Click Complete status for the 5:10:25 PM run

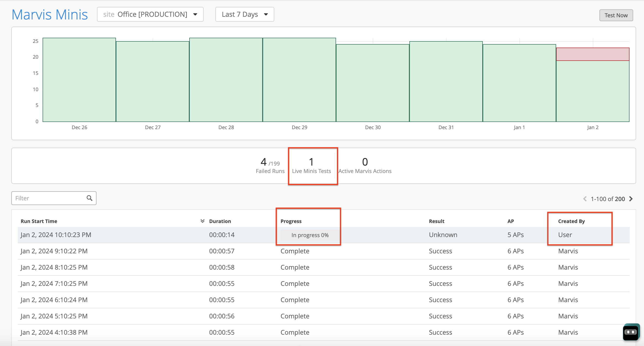[x=295, y=316]
